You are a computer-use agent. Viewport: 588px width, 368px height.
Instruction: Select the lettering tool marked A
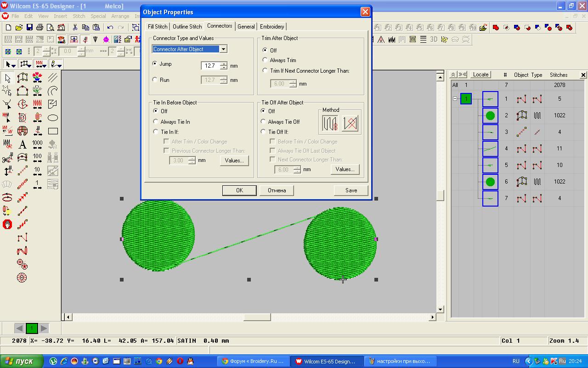pos(23,144)
